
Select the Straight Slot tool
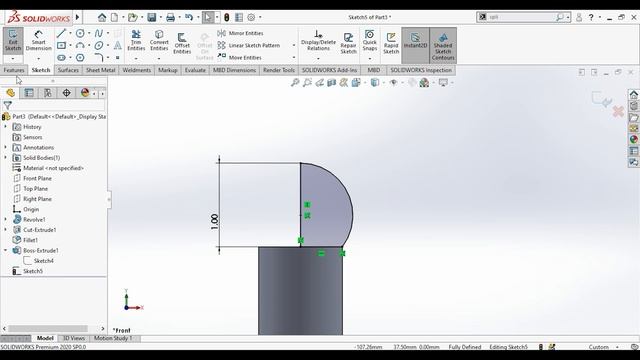(x=61, y=58)
